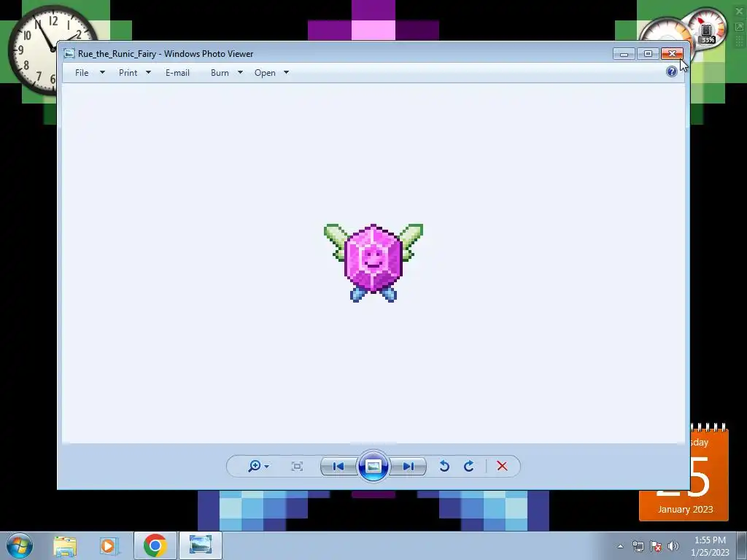
Task: Open Photo Viewer help icon
Action: (672, 71)
